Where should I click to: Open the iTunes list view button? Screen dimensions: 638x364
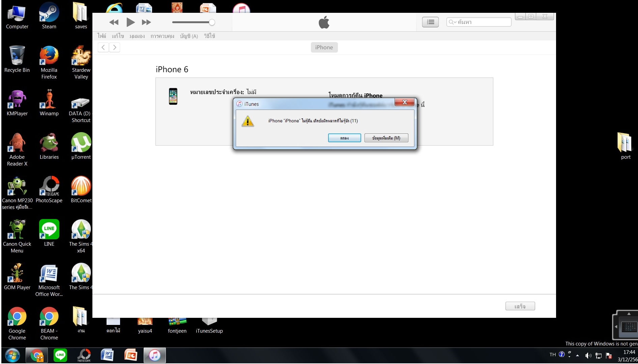(x=430, y=22)
